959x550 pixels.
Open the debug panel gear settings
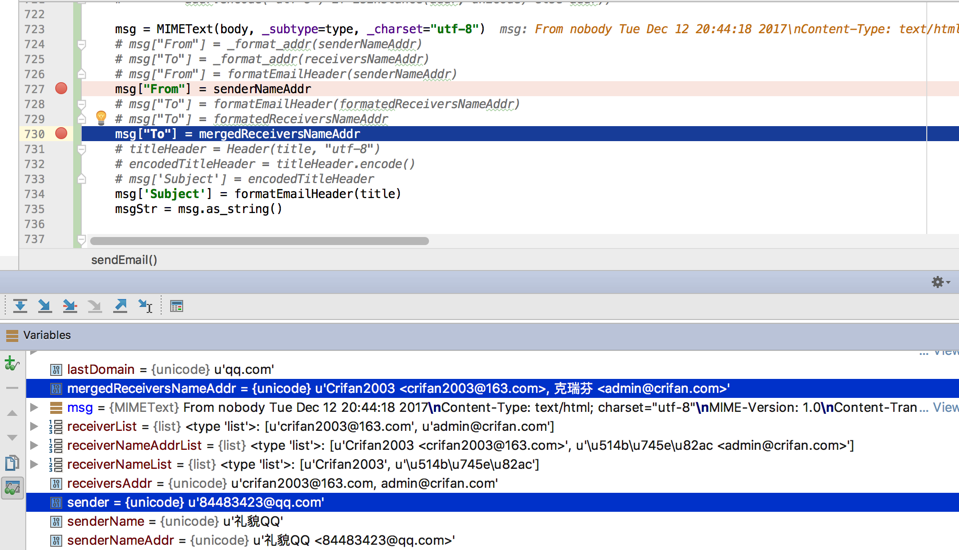[940, 282]
